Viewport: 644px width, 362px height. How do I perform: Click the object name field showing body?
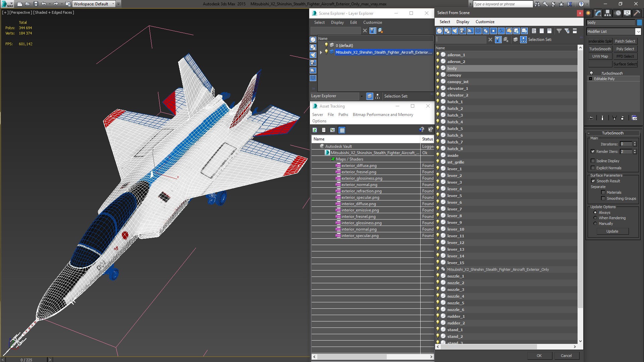611,22
